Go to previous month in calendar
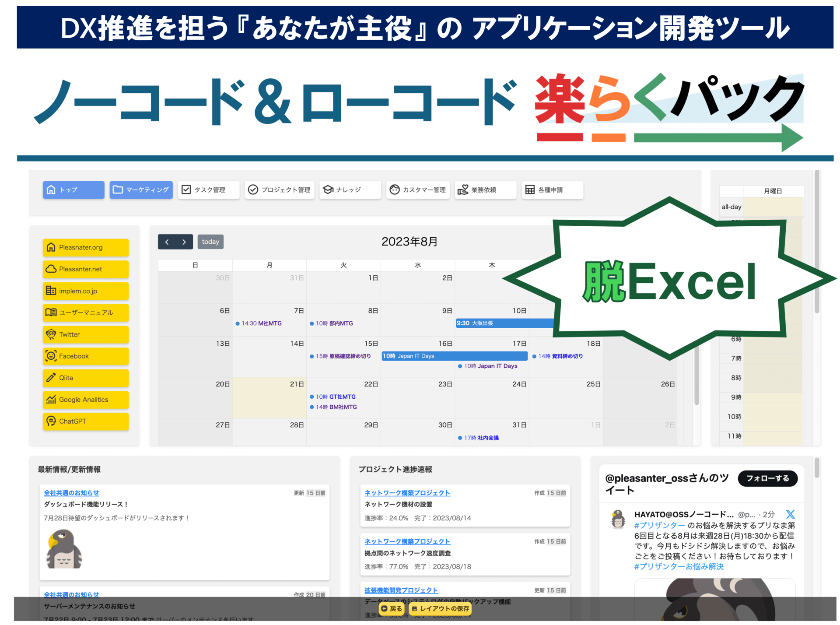Viewport: 840px width, 625px height. pyautogui.click(x=167, y=242)
